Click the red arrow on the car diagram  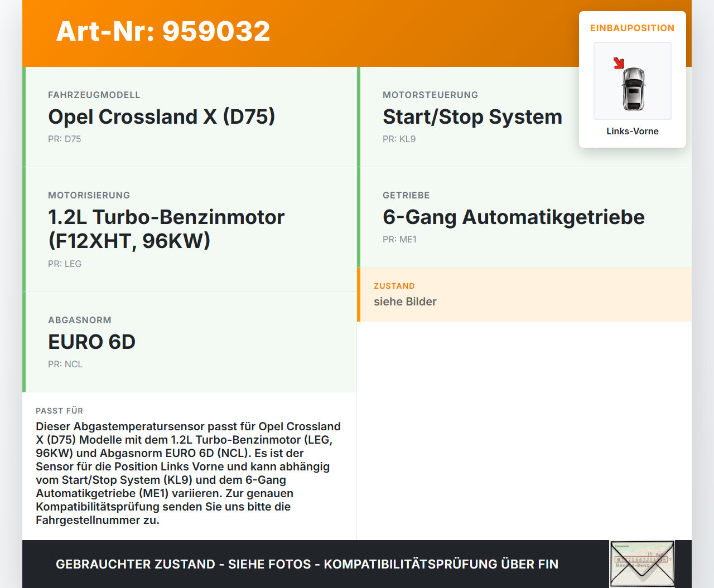pyautogui.click(x=619, y=63)
